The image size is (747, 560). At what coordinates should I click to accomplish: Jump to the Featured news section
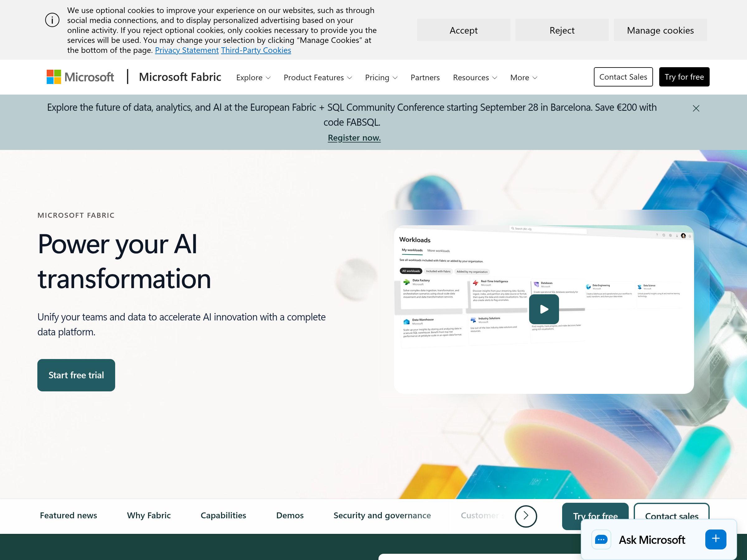[68, 516]
